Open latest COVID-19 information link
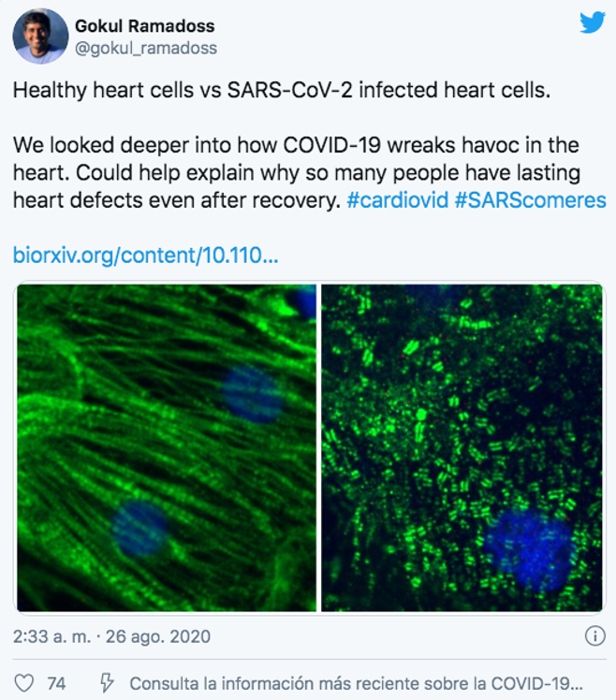The image size is (616, 700). point(356,683)
